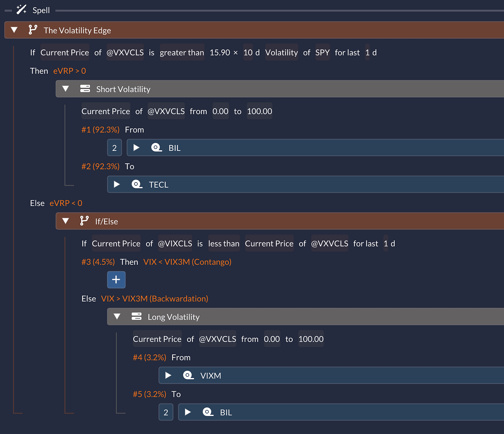
Task: Edit the 15.90 multiplier value
Action: coord(220,53)
